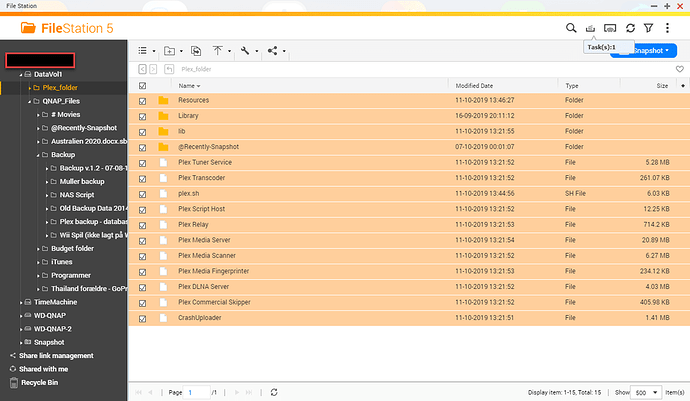690x401 pixels.
Task: Toggle the select-all checkbox in the header row
Action: [x=143, y=86]
